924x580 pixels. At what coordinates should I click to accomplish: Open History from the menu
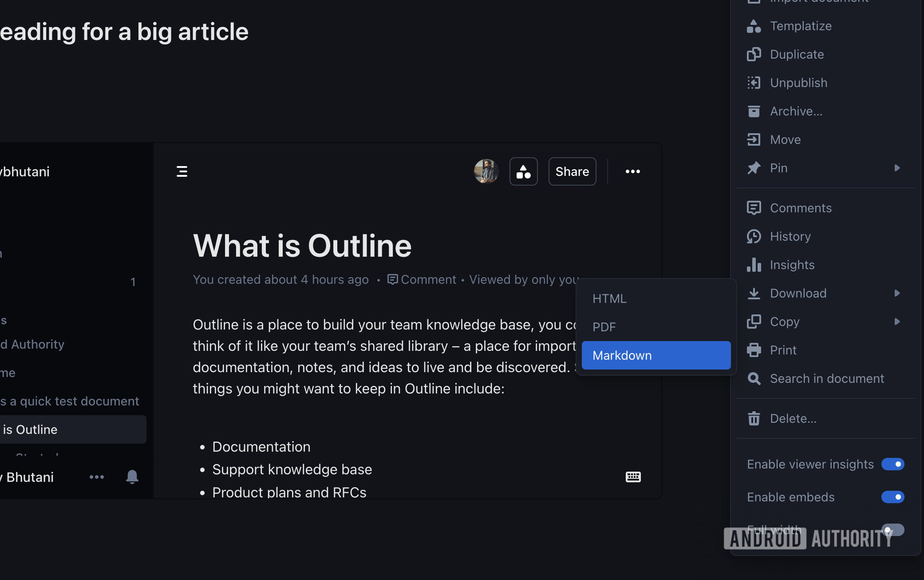point(790,236)
